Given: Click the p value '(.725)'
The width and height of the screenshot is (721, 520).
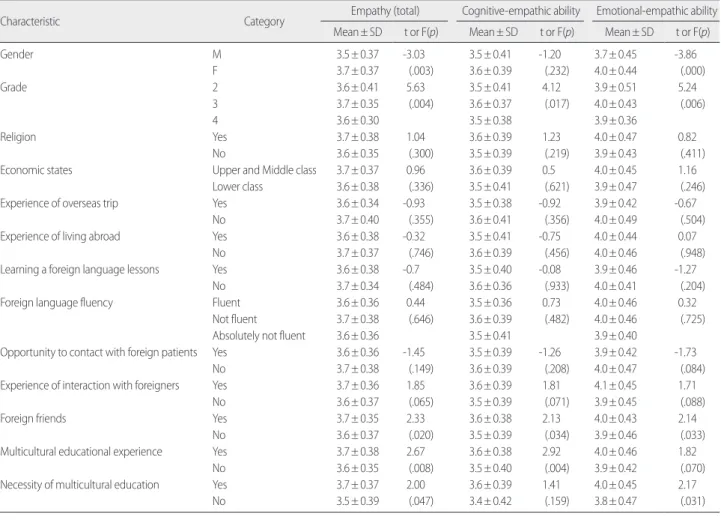Looking at the screenshot, I should pyautogui.click(x=692, y=319).
